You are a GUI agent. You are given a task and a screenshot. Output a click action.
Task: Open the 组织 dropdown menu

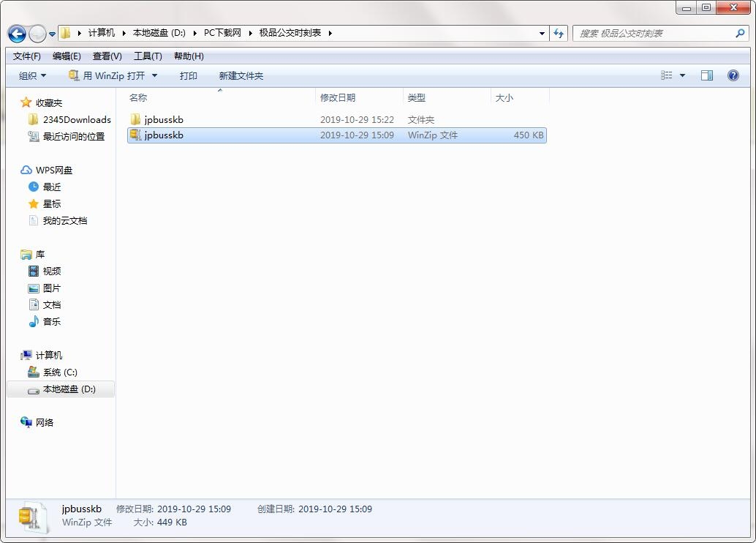(x=32, y=76)
